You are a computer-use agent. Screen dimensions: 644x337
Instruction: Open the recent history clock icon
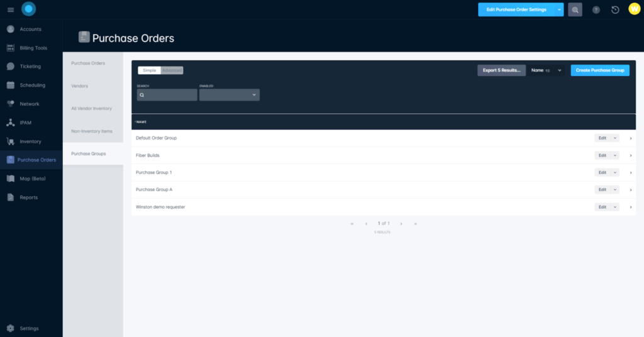tap(615, 10)
